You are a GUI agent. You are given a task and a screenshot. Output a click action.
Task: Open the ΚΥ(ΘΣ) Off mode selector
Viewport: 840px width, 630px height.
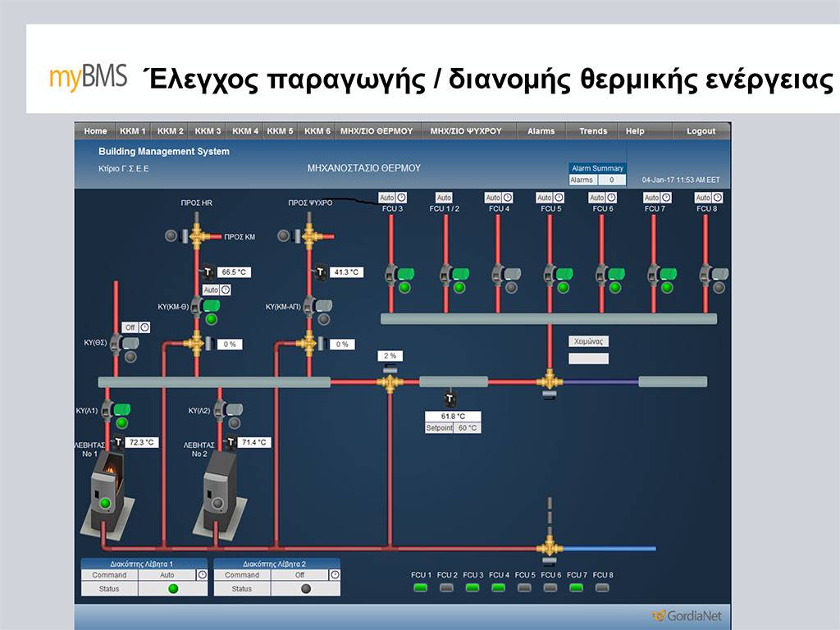(x=130, y=327)
